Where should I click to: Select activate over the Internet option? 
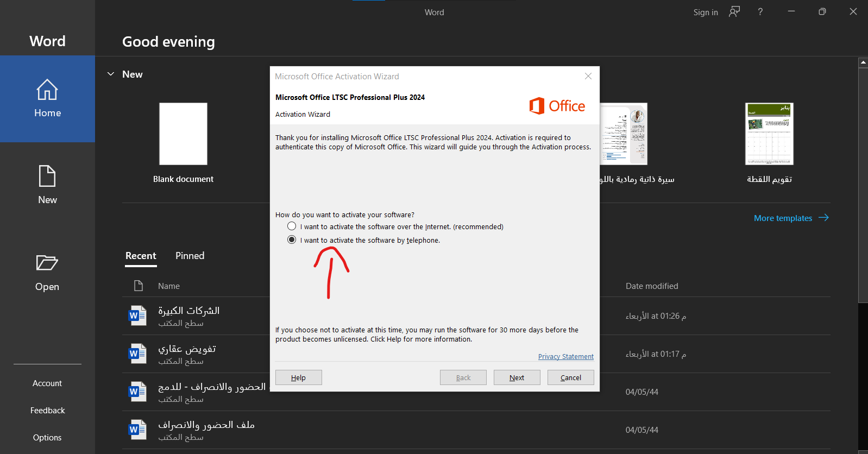click(292, 226)
